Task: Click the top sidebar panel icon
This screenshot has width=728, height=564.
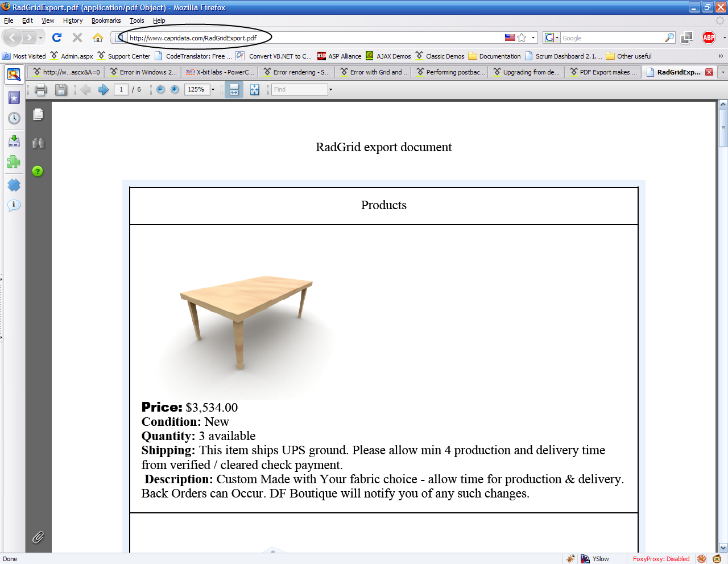Action: (x=14, y=74)
